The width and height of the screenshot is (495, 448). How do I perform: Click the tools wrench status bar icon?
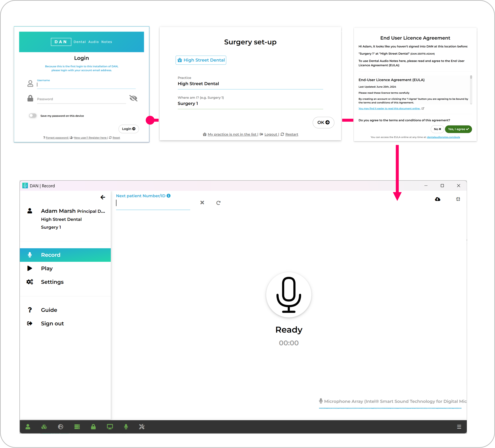pos(142,427)
